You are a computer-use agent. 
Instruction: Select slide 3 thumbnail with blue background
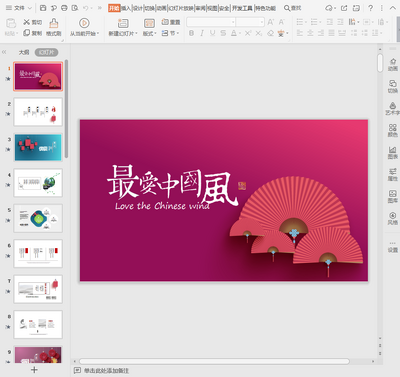pyautogui.click(x=38, y=147)
